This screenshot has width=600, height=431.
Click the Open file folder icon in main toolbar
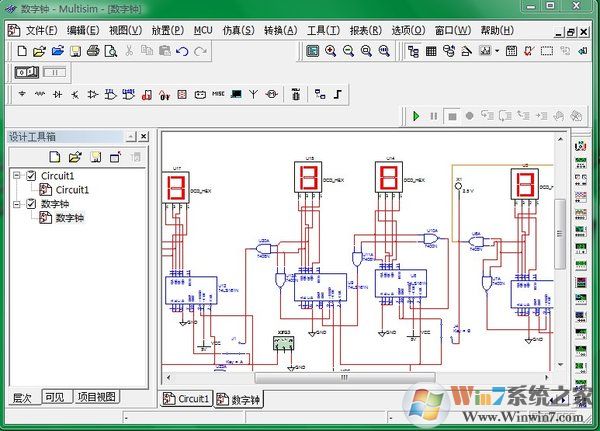coord(40,51)
